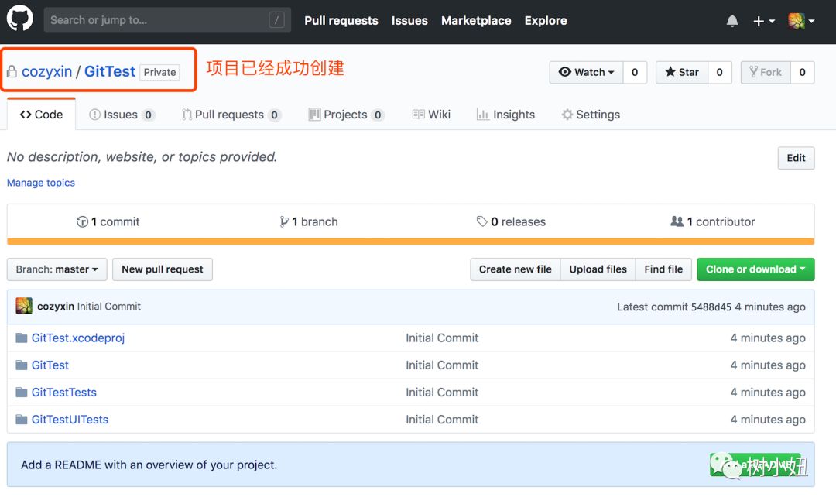
Task: Open cozyxin author link in commit bar
Action: 56,306
